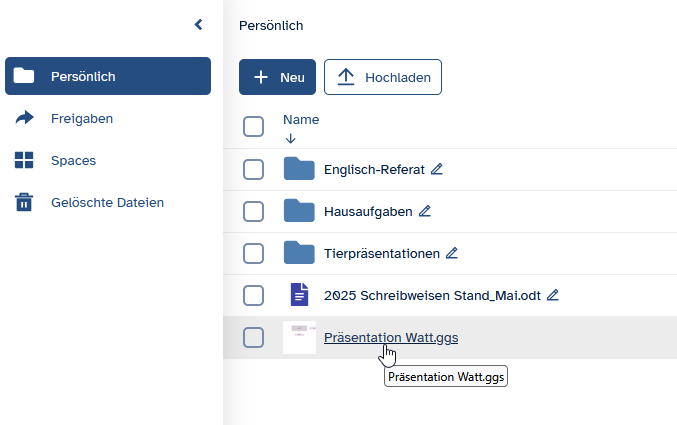677x425 pixels.
Task: Click the Hausaufgaben folder icon
Action: pos(299,211)
